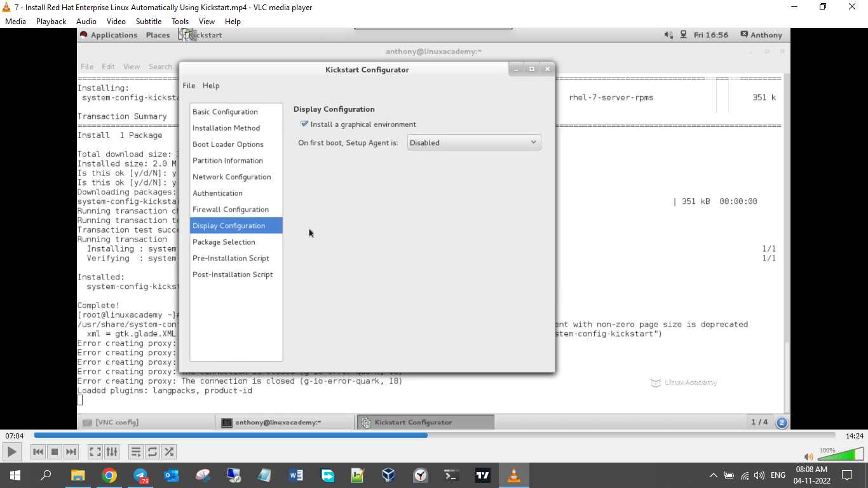The height and width of the screenshot is (488, 868).
Task: Select Post-Installation Script section
Action: (236, 274)
